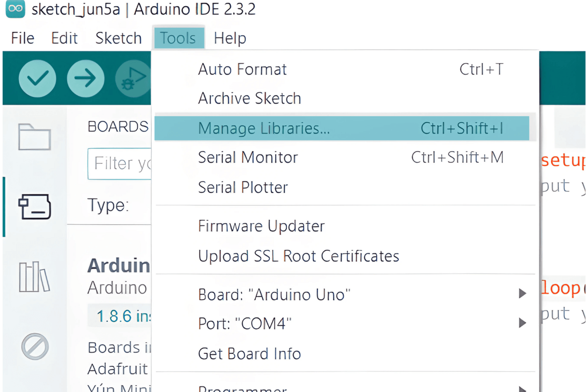Open the Boards Manager sidebar icon

point(34,207)
